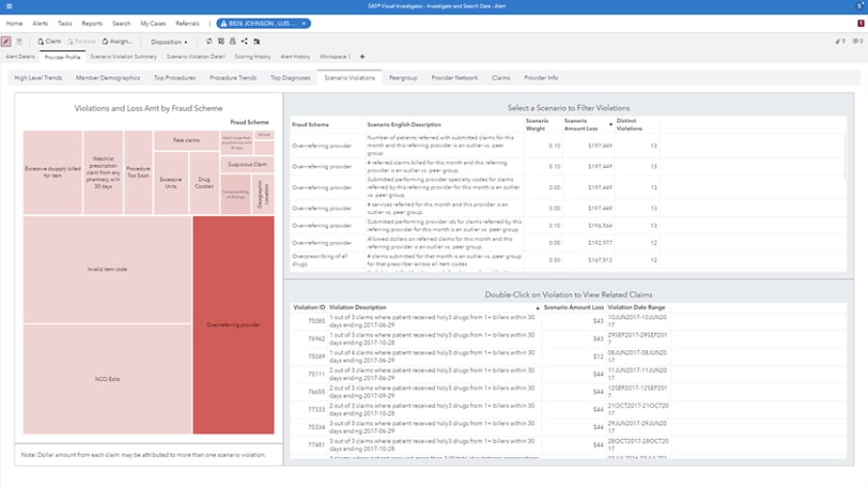Go to Home menu
The image size is (868, 487).
14,23
